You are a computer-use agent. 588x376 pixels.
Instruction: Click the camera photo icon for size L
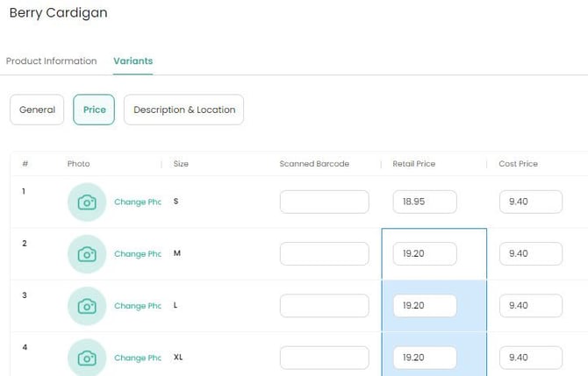(87, 306)
